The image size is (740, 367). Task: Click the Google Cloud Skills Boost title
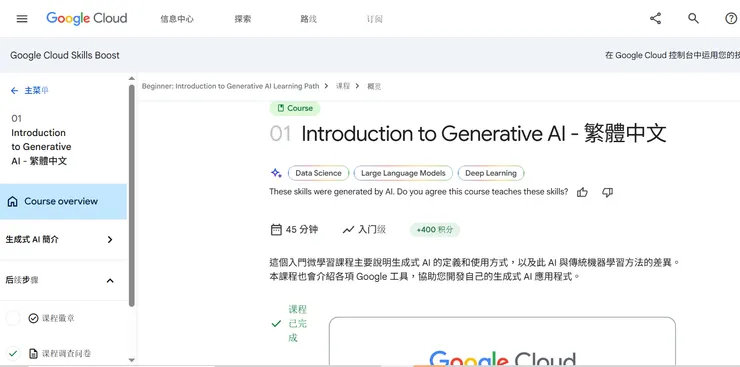tap(65, 55)
